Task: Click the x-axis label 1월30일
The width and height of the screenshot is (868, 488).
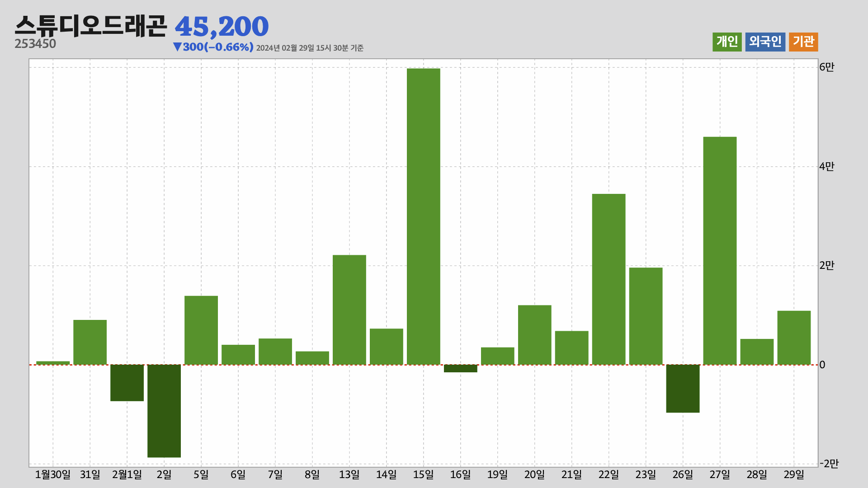Action: (53, 475)
